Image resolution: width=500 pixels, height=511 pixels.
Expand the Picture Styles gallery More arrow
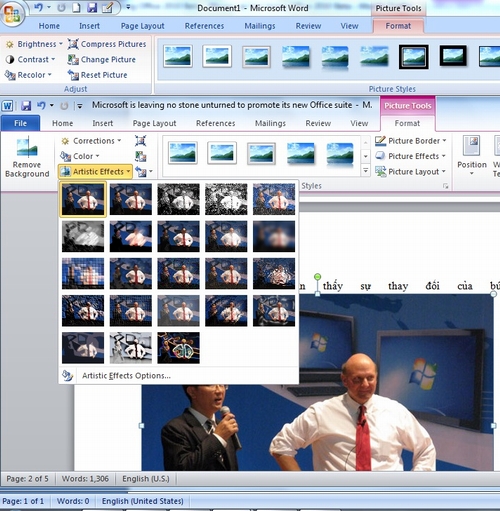click(366, 171)
